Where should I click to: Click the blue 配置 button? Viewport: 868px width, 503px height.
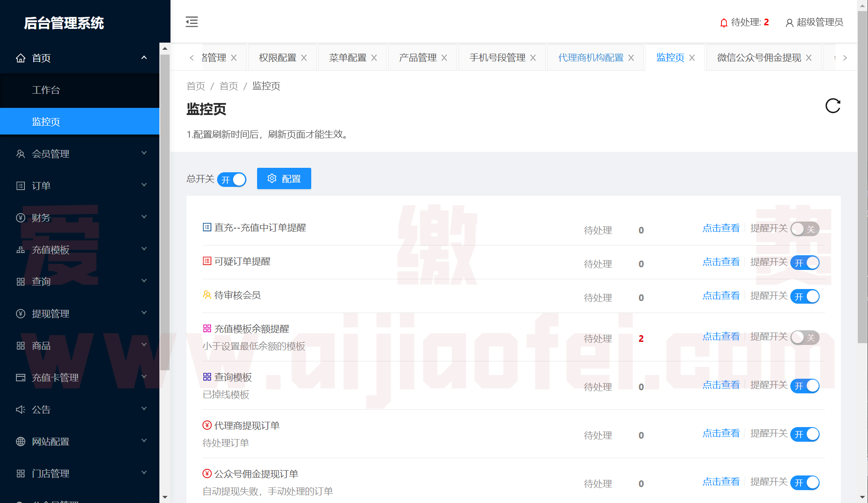(x=284, y=178)
